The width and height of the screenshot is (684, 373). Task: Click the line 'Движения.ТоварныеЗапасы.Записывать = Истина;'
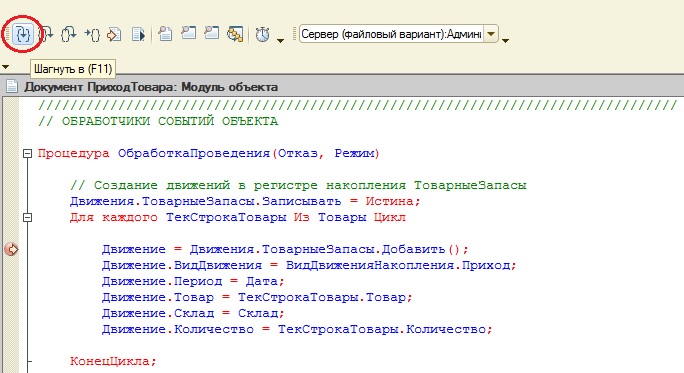[245, 201]
